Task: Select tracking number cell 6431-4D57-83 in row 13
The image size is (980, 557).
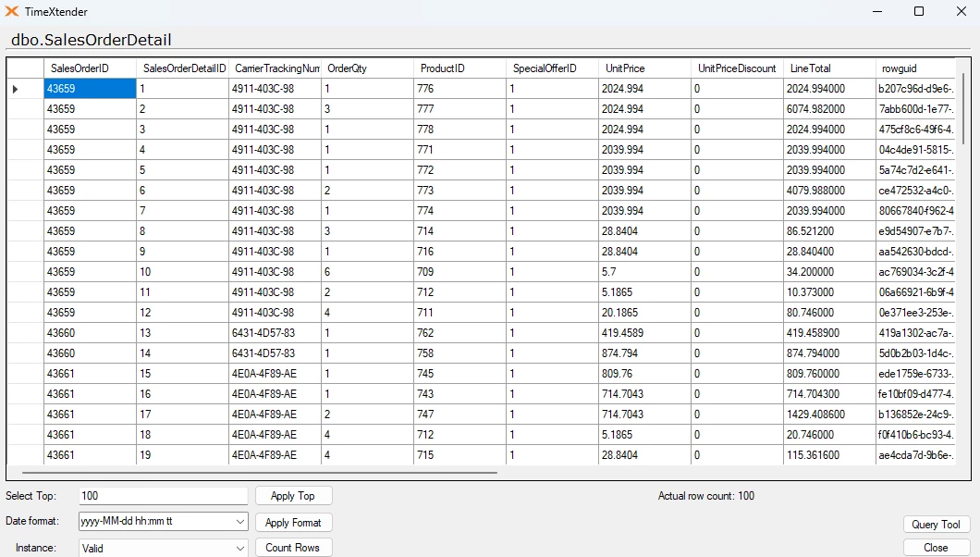Action: pyautogui.click(x=275, y=332)
